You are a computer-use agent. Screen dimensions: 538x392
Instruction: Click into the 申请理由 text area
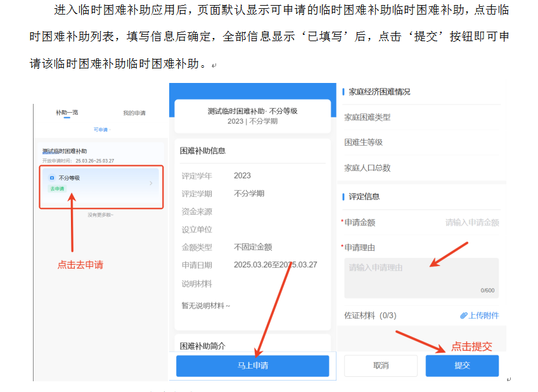[421, 277]
